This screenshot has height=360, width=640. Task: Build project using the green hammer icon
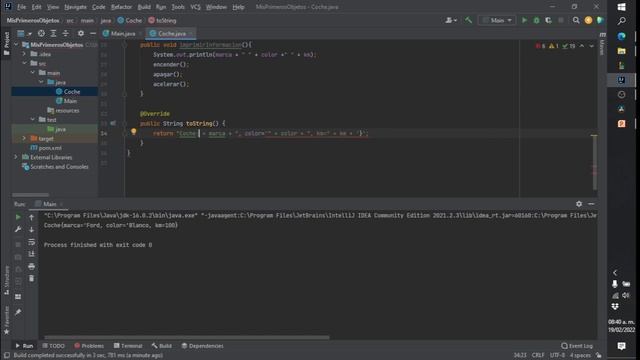pyautogui.click(x=469, y=20)
